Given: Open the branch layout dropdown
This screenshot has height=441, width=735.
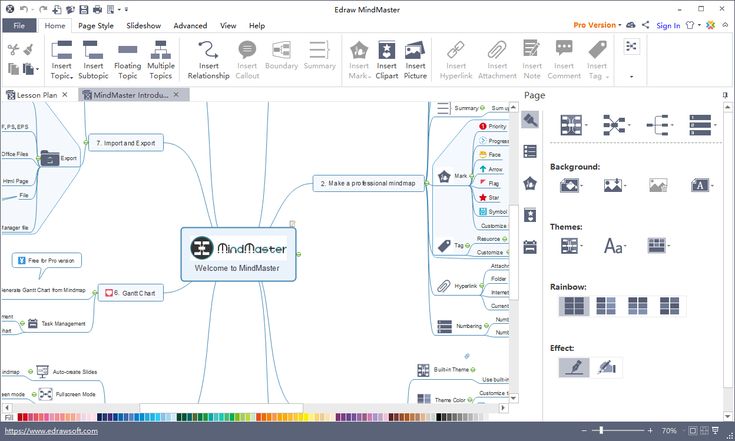Looking at the screenshot, I should tap(660, 125).
